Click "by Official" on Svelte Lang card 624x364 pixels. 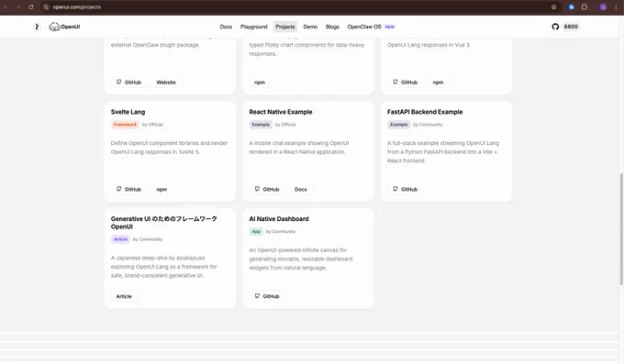point(152,125)
